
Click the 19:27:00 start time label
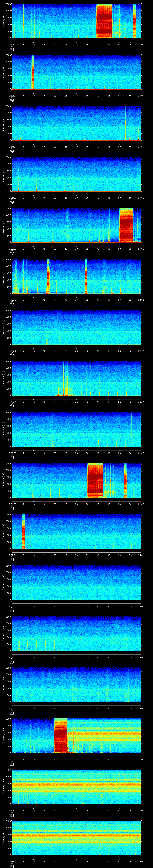[12, 300]
